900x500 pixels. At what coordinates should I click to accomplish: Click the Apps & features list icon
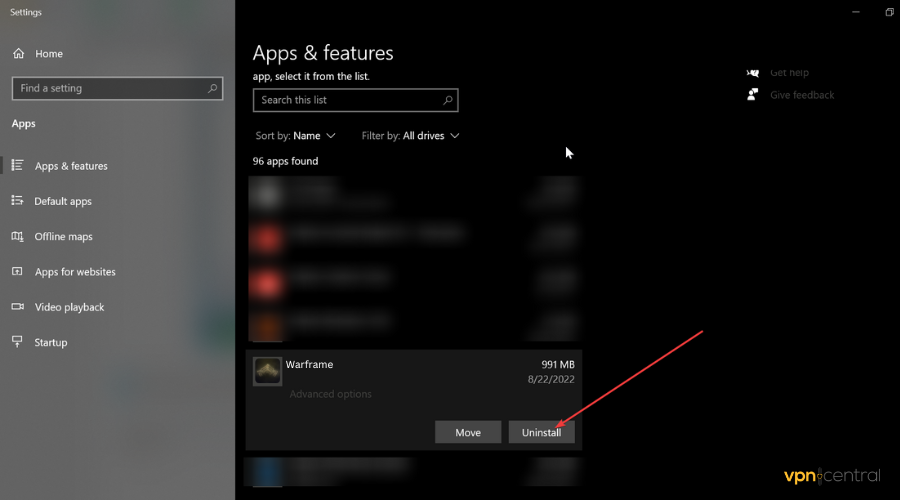(18, 166)
